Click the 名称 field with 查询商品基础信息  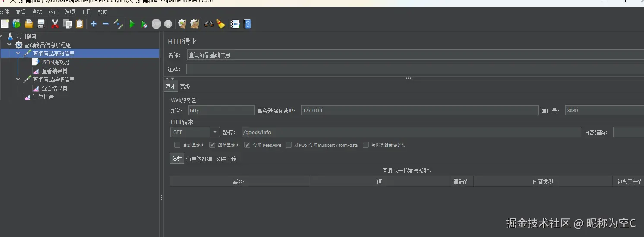point(415,55)
